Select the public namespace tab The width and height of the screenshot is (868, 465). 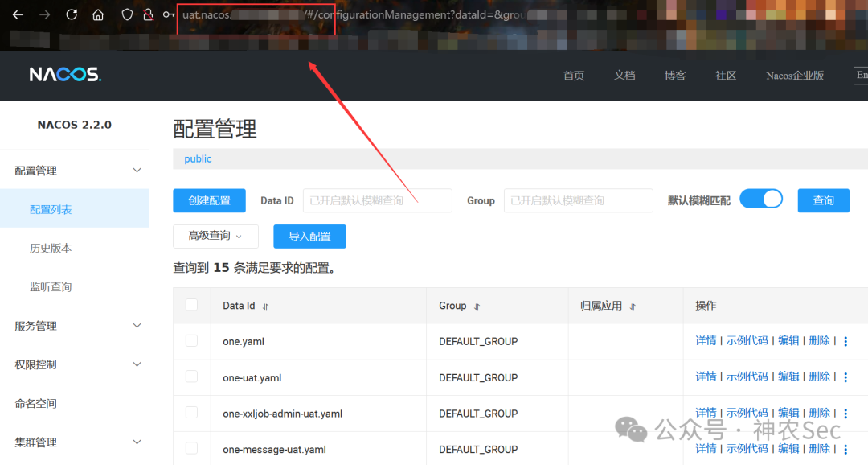point(198,159)
